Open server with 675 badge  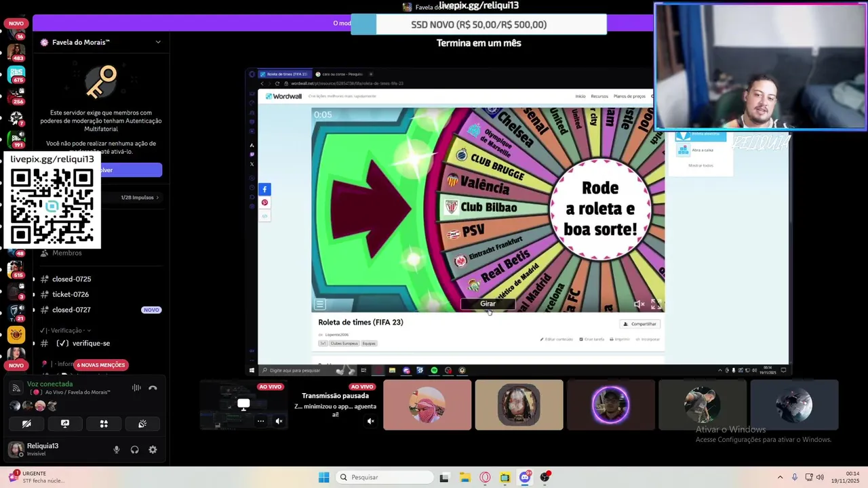click(x=16, y=73)
